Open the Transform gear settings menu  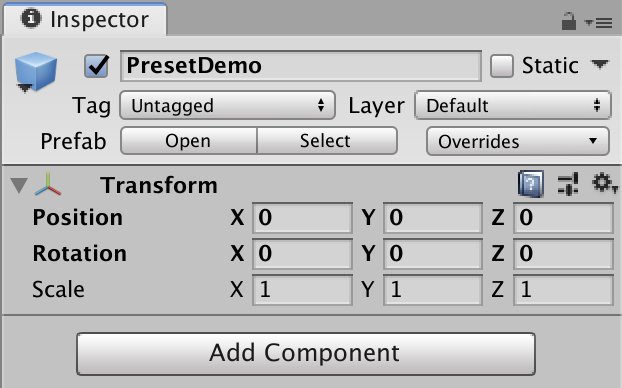(605, 183)
